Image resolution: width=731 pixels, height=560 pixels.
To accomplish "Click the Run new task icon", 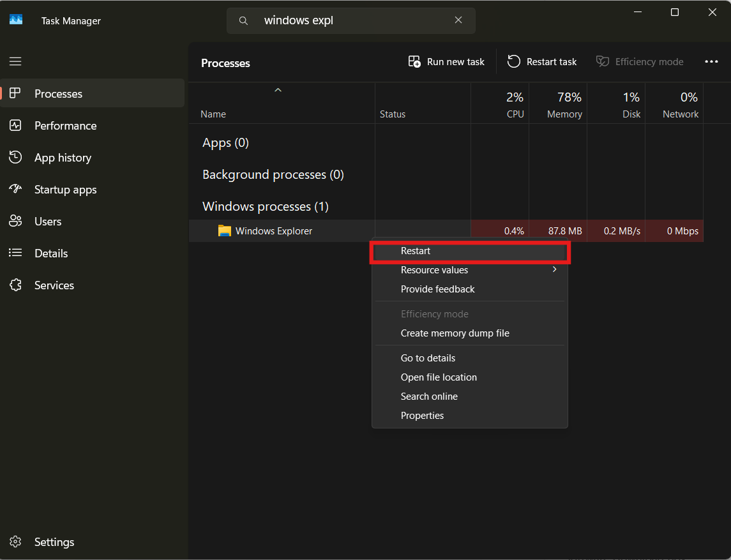I will click(414, 61).
